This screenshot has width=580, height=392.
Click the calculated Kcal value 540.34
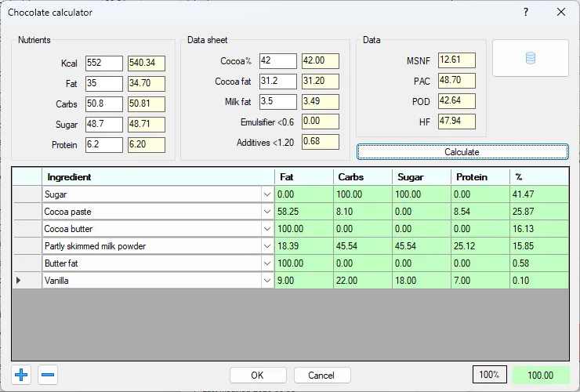click(x=147, y=64)
